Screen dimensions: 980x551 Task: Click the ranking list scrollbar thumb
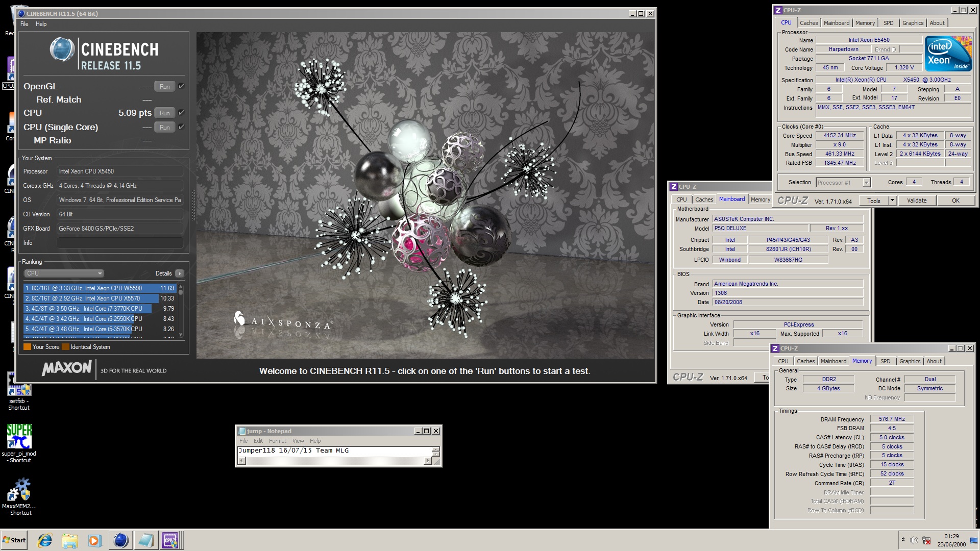coord(181,293)
